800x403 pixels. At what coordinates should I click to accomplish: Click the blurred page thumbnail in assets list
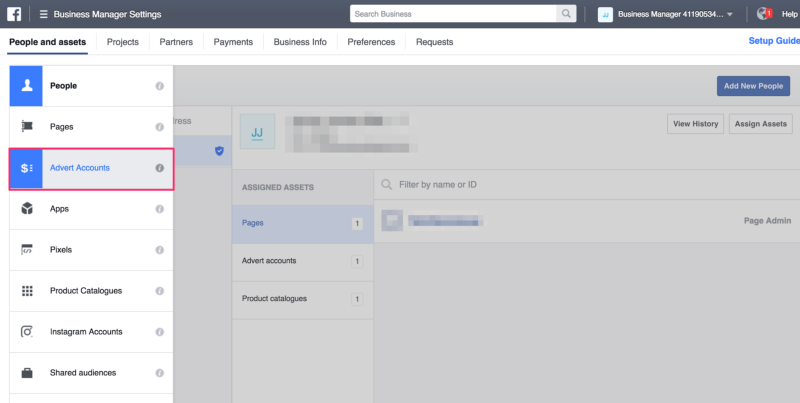point(392,220)
